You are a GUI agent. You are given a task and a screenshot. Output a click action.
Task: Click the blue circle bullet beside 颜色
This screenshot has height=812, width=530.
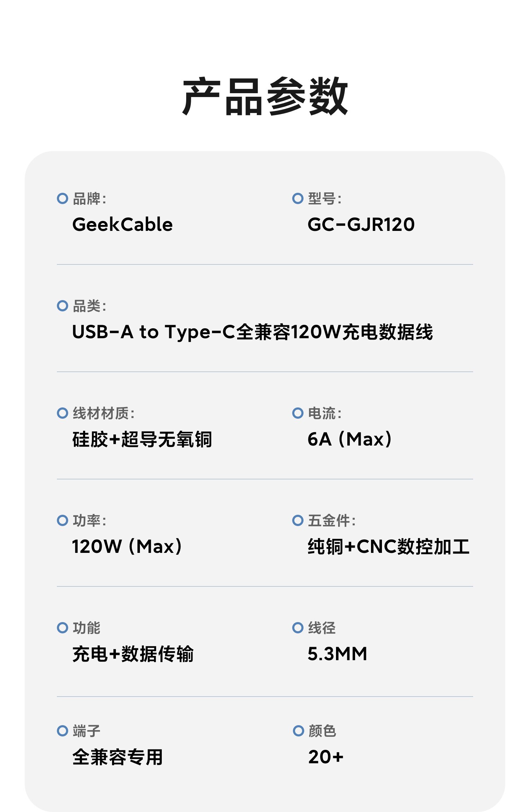(298, 731)
